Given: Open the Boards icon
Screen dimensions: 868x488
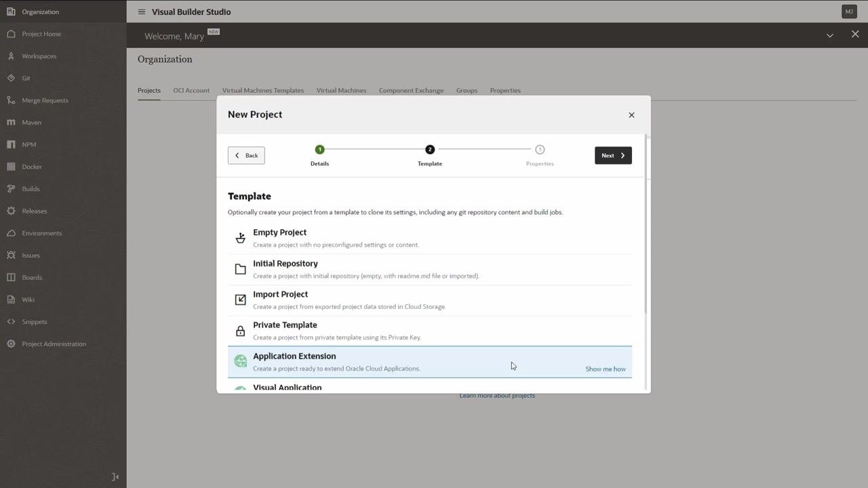Looking at the screenshot, I should [11, 277].
